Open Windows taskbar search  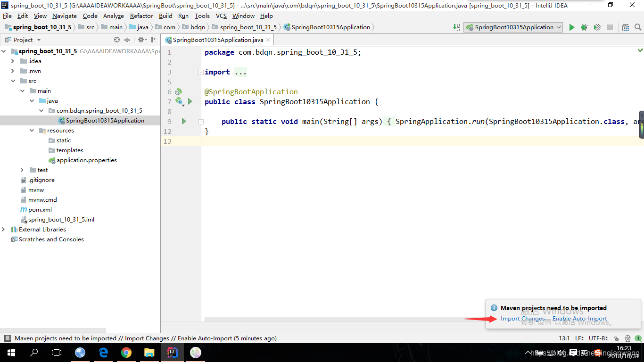point(34,352)
